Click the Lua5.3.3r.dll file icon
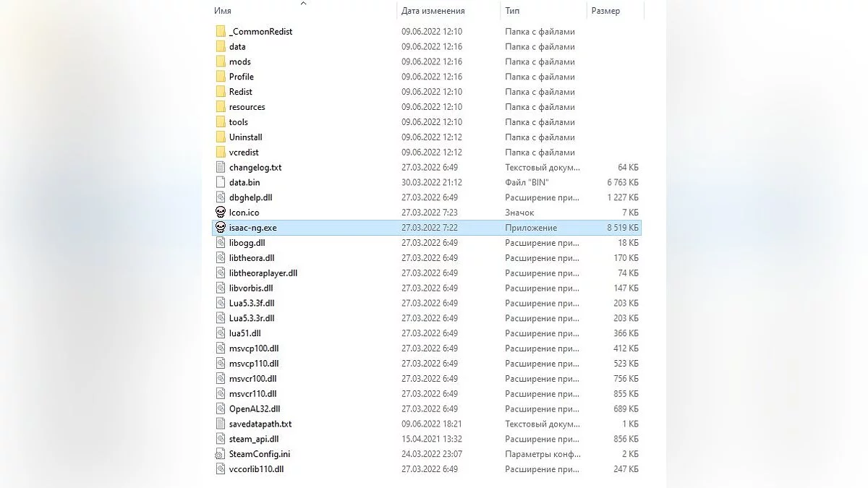 (x=221, y=318)
